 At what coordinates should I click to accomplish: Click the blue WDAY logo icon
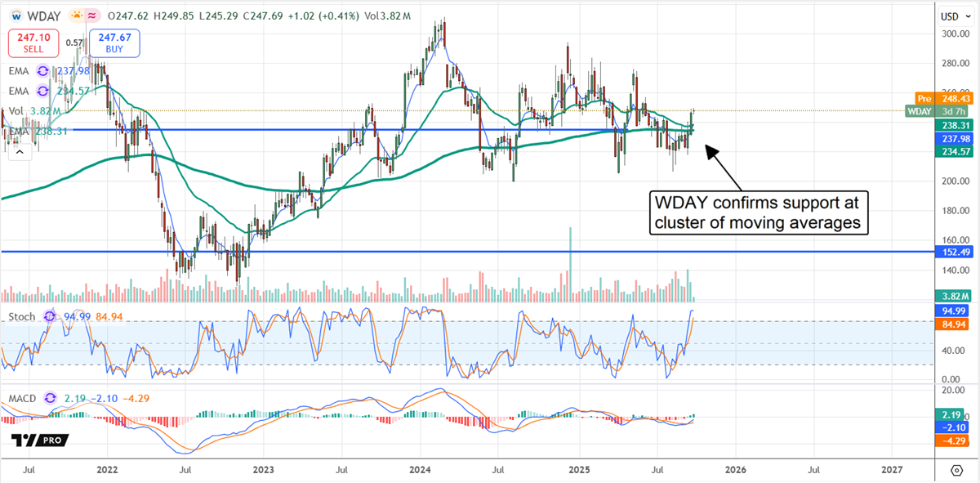[16, 16]
